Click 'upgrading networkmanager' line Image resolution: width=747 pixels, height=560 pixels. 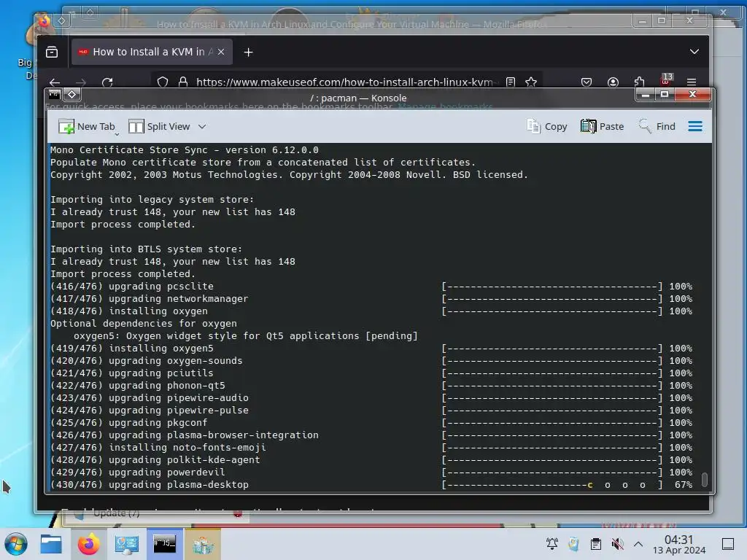tap(150, 299)
